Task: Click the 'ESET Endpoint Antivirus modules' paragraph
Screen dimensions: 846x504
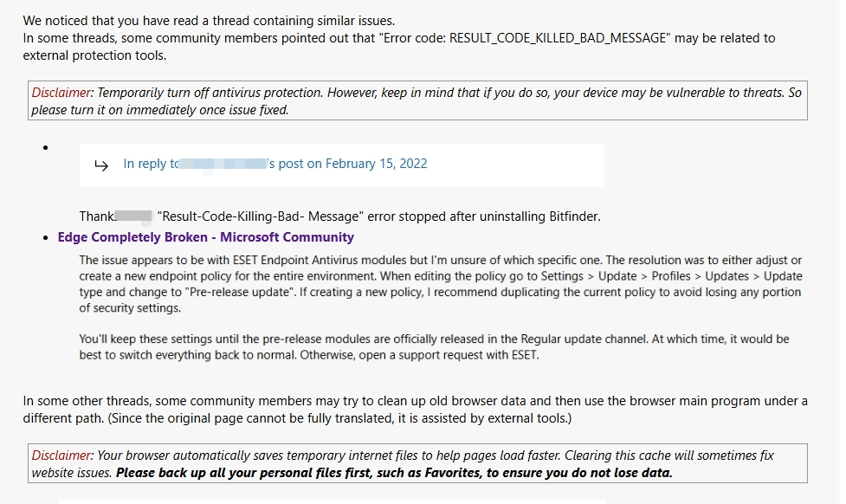Action: tap(440, 284)
